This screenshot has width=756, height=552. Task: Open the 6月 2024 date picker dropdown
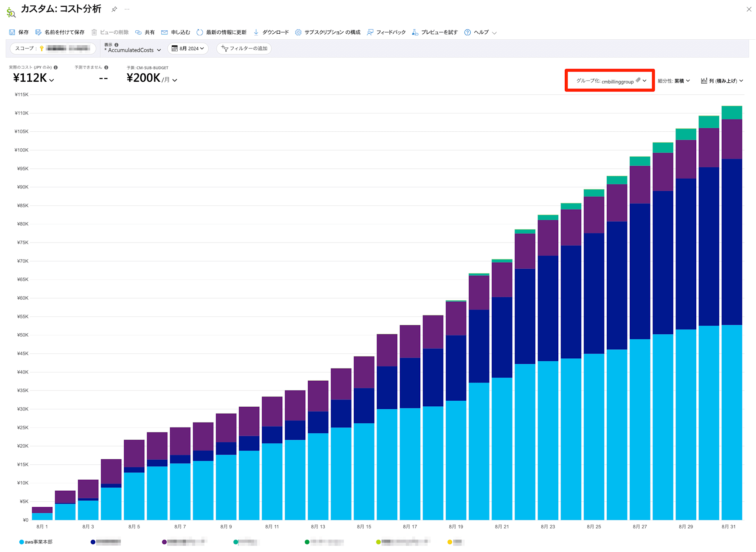(x=188, y=49)
